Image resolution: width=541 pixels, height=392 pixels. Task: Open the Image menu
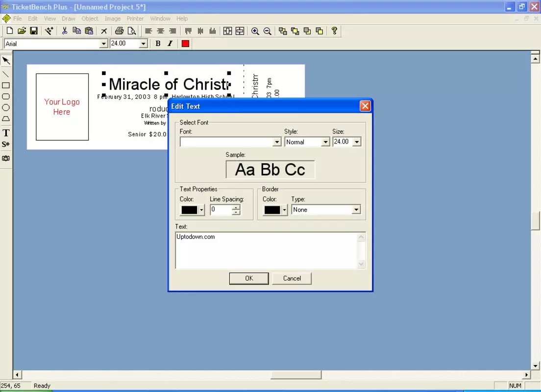113,19
